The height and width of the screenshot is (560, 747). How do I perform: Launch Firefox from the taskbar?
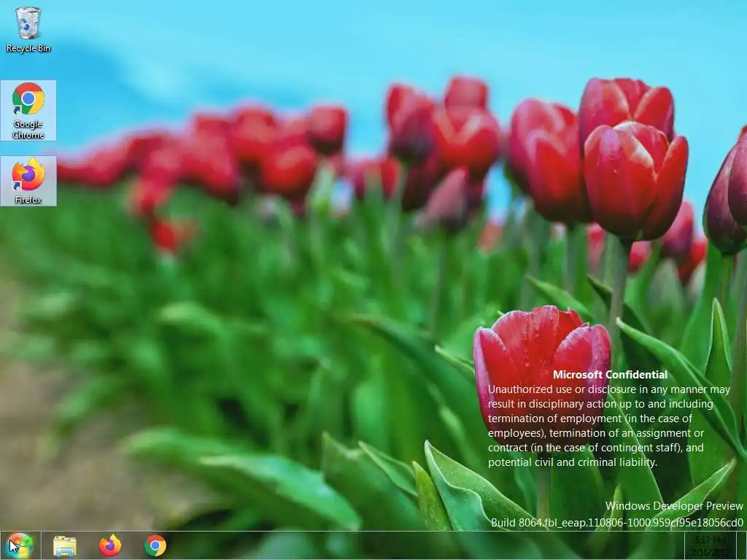click(x=110, y=545)
